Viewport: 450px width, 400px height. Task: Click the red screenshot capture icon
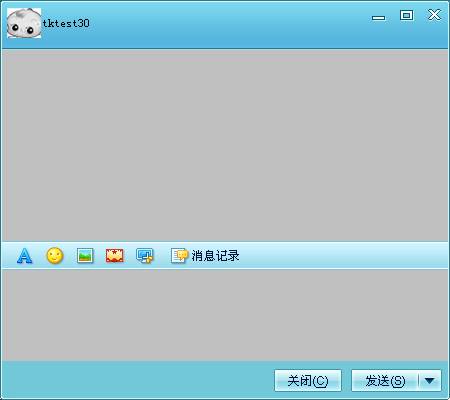[x=114, y=256]
